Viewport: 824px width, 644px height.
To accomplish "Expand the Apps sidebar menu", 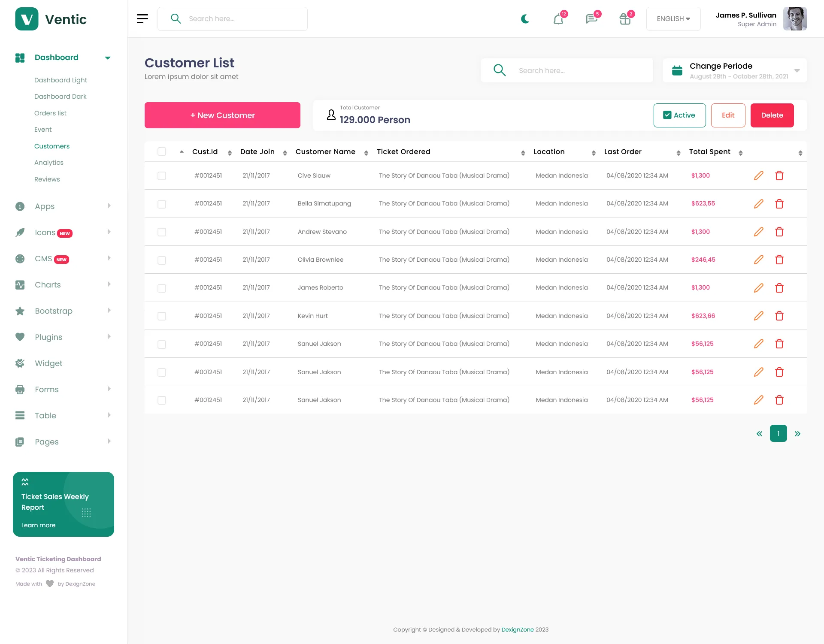I will coord(63,206).
